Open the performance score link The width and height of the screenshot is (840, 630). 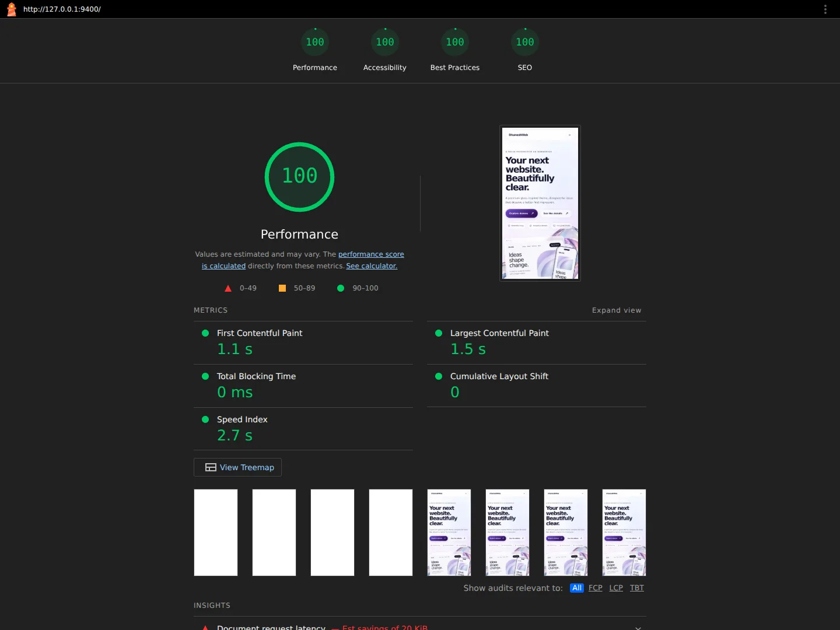tap(371, 254)
